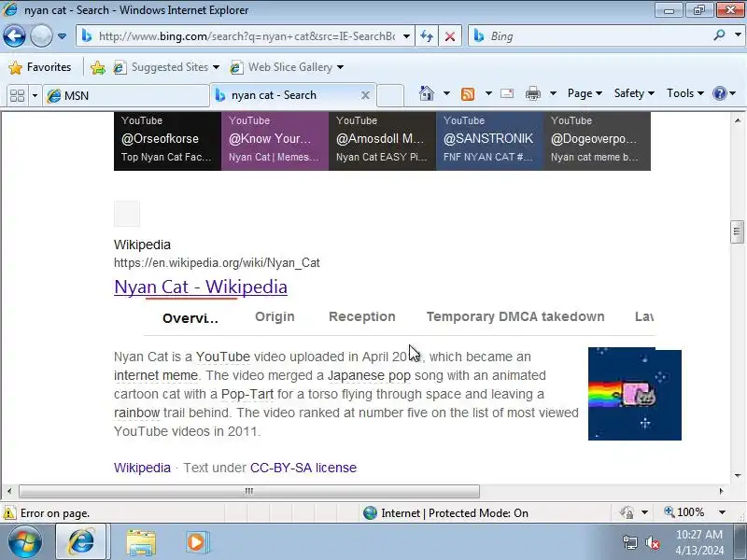Screen dimensions: 747x560
Task: Click the Refresh page icon
Action: (427, 36)
